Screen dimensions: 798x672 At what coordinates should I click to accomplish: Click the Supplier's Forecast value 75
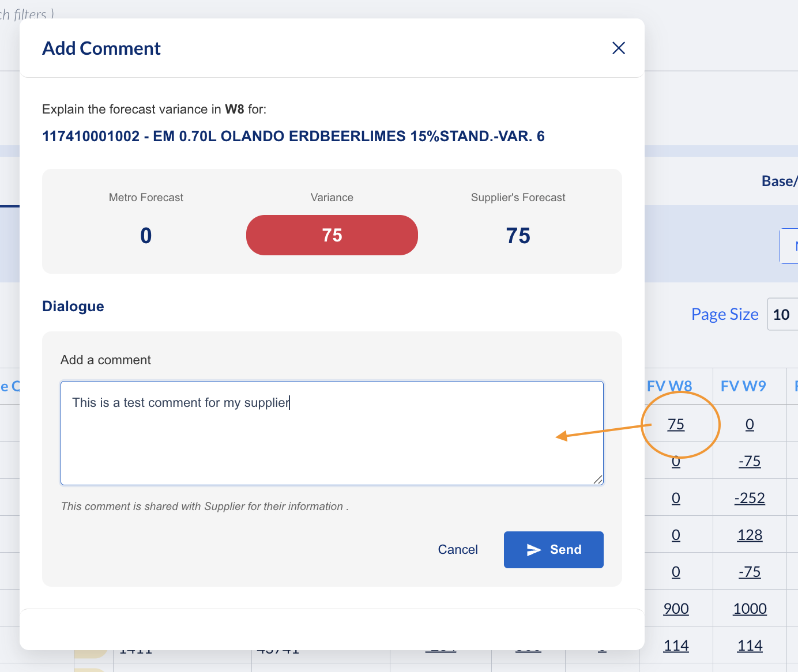point(518,236)
